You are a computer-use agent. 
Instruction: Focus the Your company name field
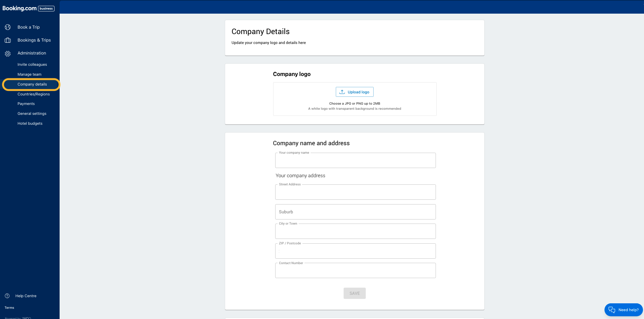(355, 161)
